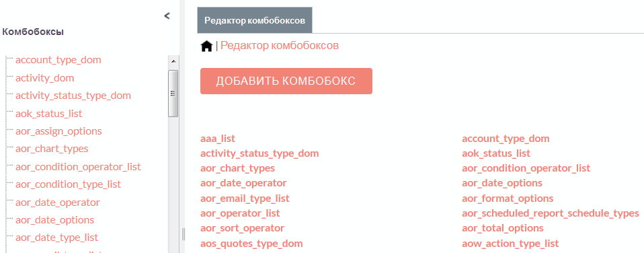Click the ДОБАВИТЬ КОМБОБОКС button
This screenshot has height=253, width=644.
pyautogui.click(x=286, y=81)
